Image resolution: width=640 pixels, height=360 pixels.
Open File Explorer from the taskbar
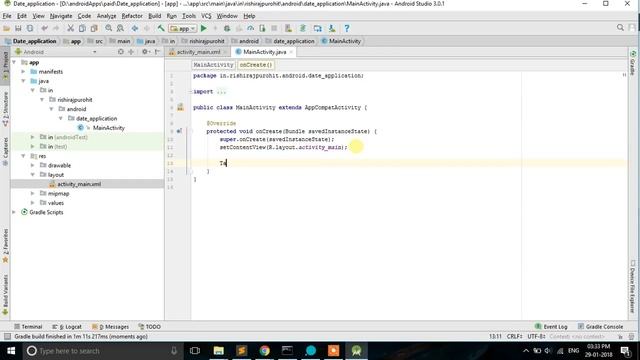218,351
